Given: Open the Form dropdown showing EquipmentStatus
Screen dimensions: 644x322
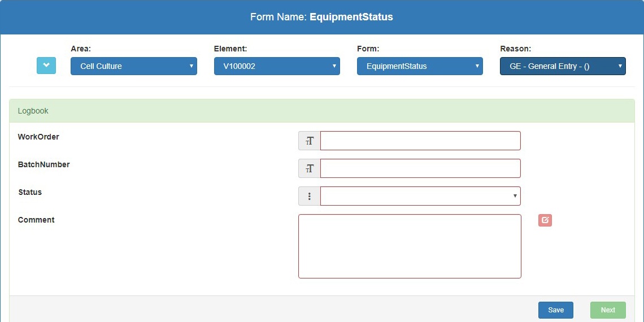Looking at the screenshot, I should pos(420,66).
